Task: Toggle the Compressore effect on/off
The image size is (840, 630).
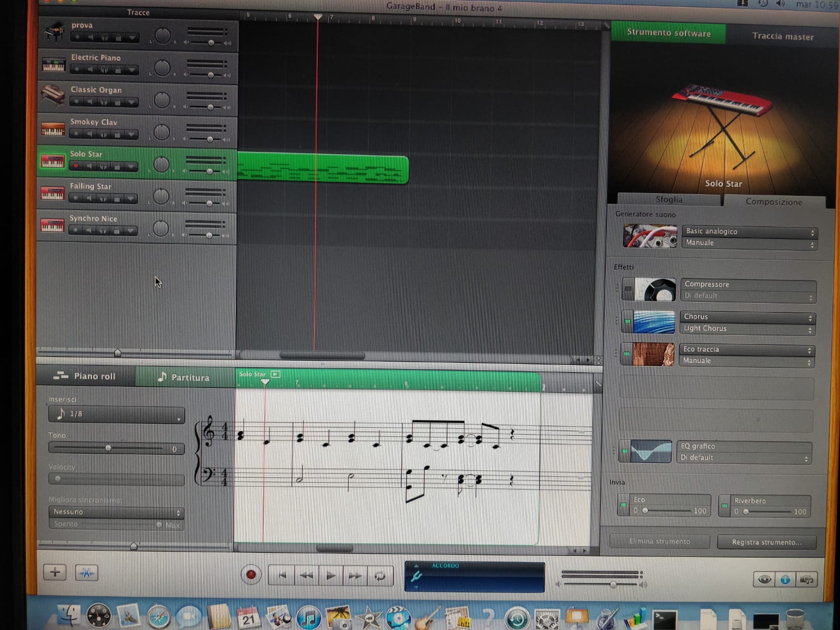Action: coord(628,289)
